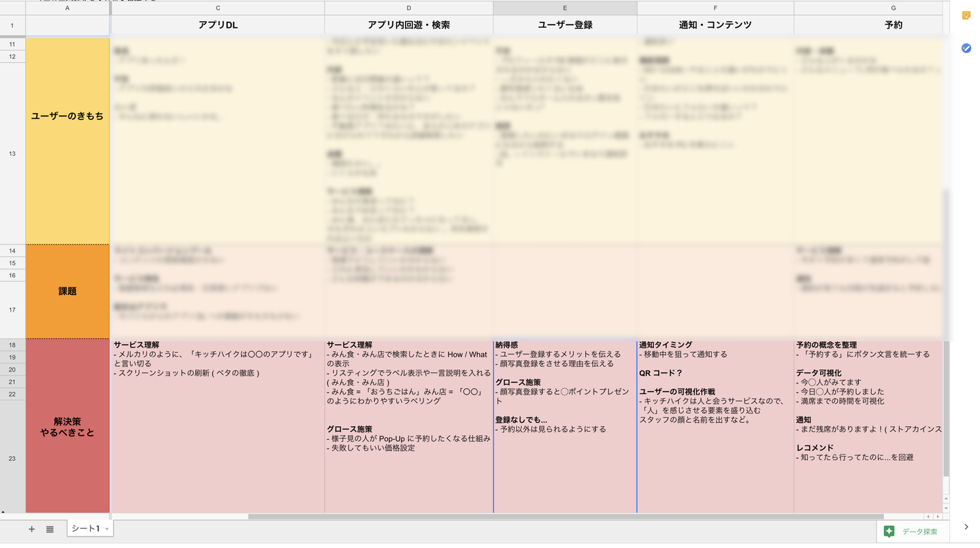The height and width of the screenshot is (548, 980).
Task: Collapse the side panel with the chevron
Action: [x=966, y=527]
